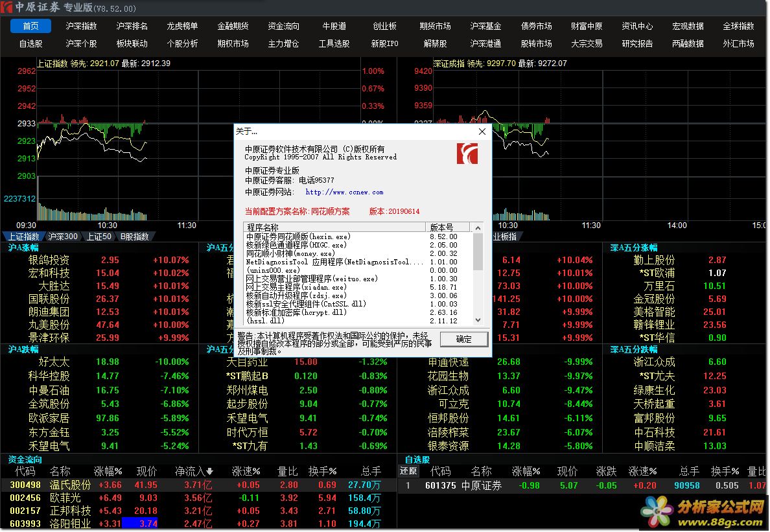Open the 自选股 menu item

30,43
